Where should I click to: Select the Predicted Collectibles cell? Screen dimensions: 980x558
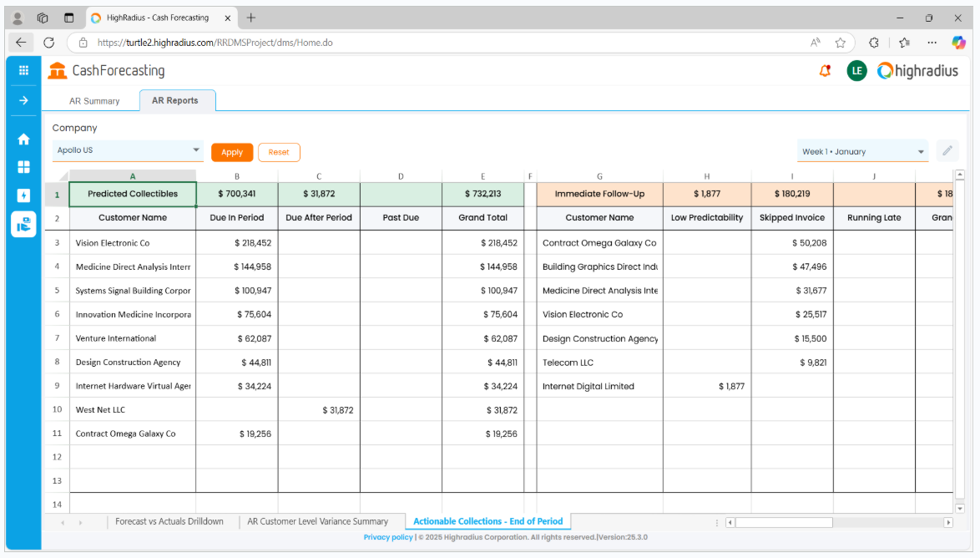[133, 194]
